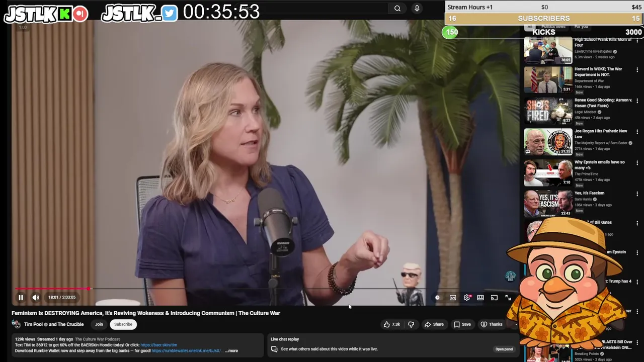
Task: Click title 'Why Epstein emails have so many ='s'
Action: coord(600,165)
